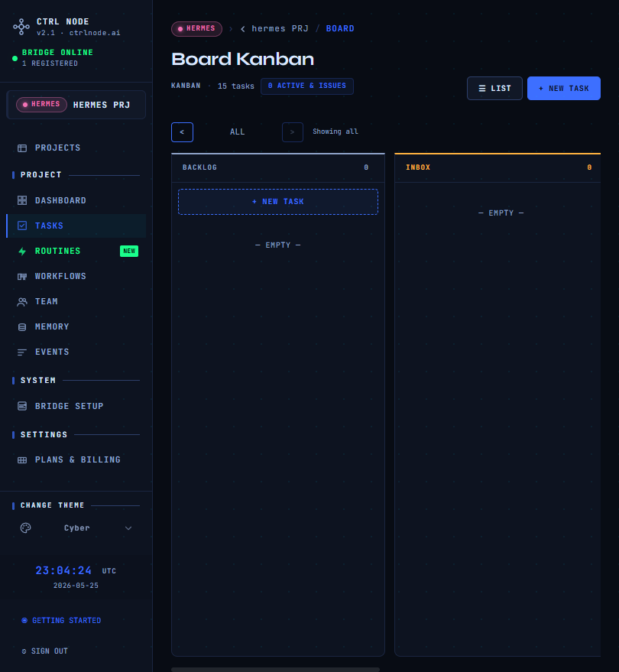Click the Routines lightning bolt icon
Viewport: 619px width, 672px height.
(x=22, y=252)
